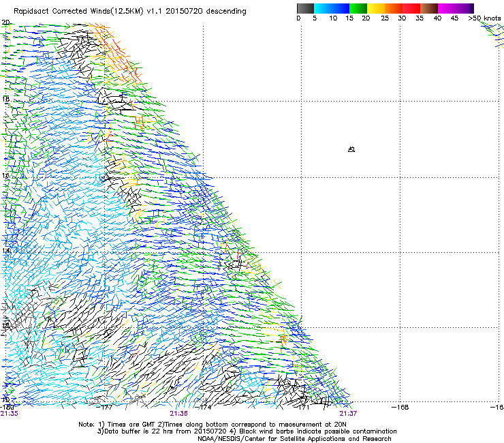
Task: Click the longitude label '-171'
Action: click(303, 408)
